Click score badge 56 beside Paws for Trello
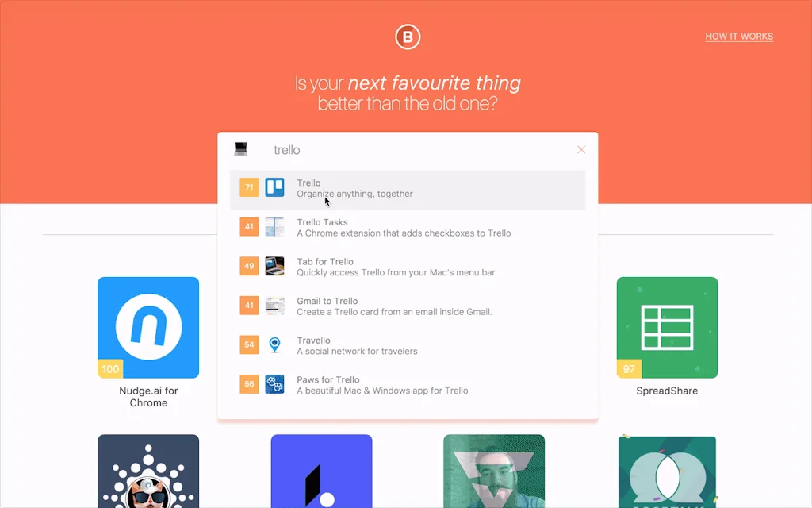Screen dimensions: 812x508 (249, 384)
